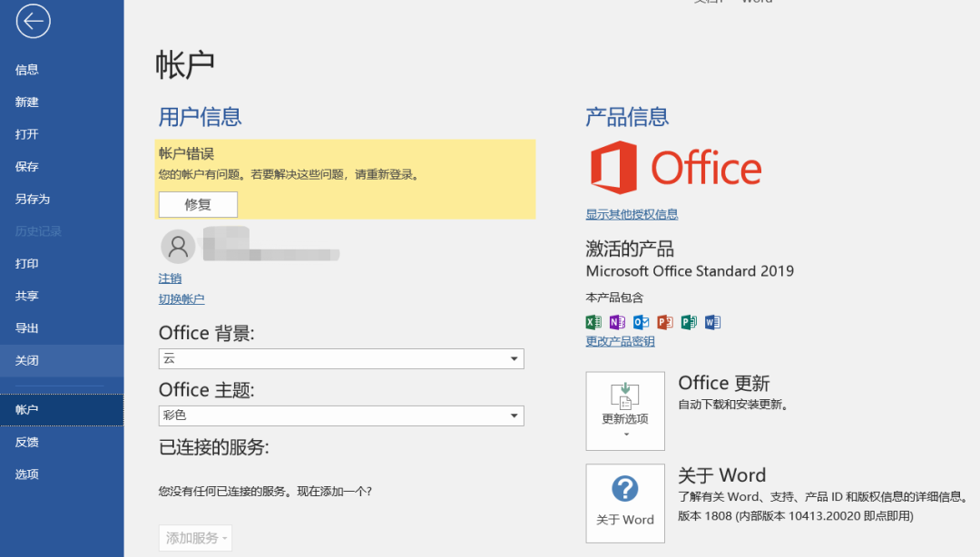Expand the Office 主题 dropdown
Screen dimensions: 980x557
341,415
